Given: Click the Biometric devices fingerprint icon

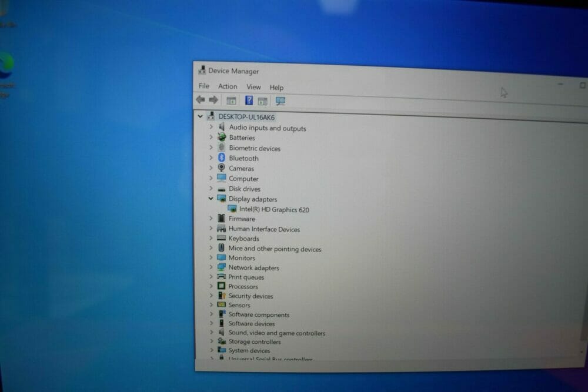Looking at the screenshot, I should coord(222,148).
